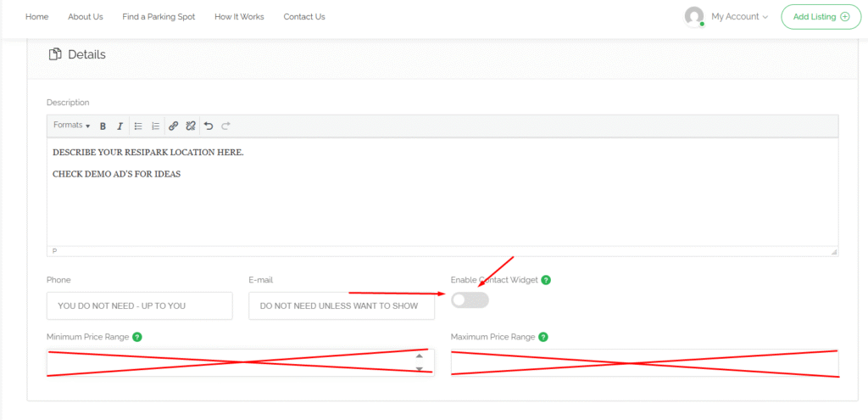Insert a numbered list in the description
The height and width of the screenshot is (420, 868).
(x=155, y=126)
